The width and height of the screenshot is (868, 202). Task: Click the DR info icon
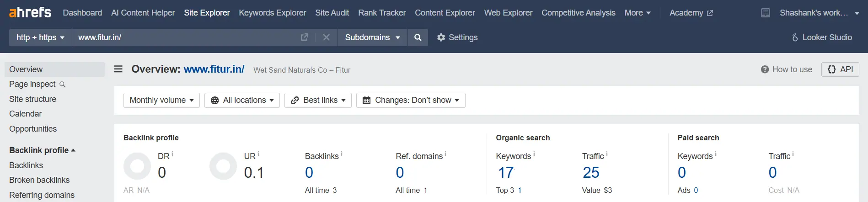coord(172,154)
